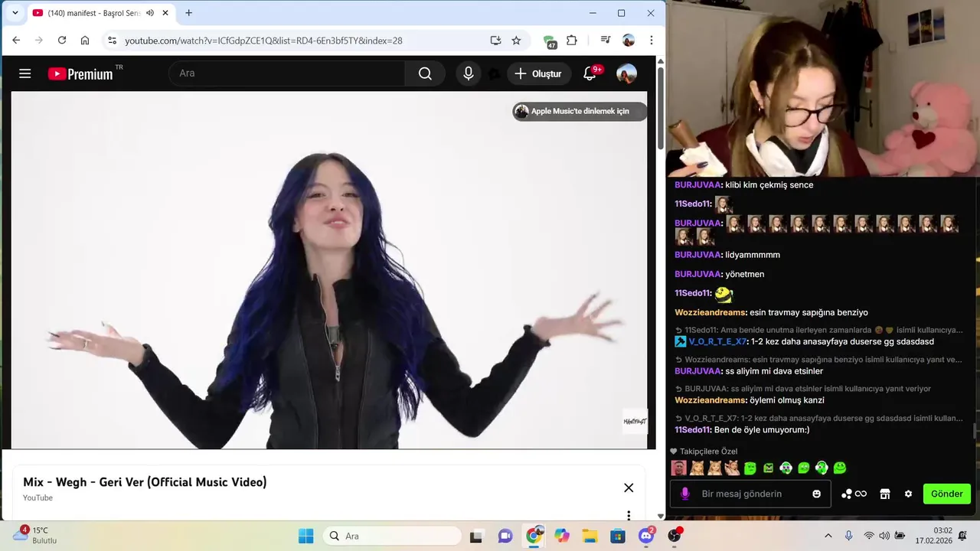
Task: Click the Wozzieandreams username beside 'öylemi olmuş kanzi'
Action: tap(710, 400)
